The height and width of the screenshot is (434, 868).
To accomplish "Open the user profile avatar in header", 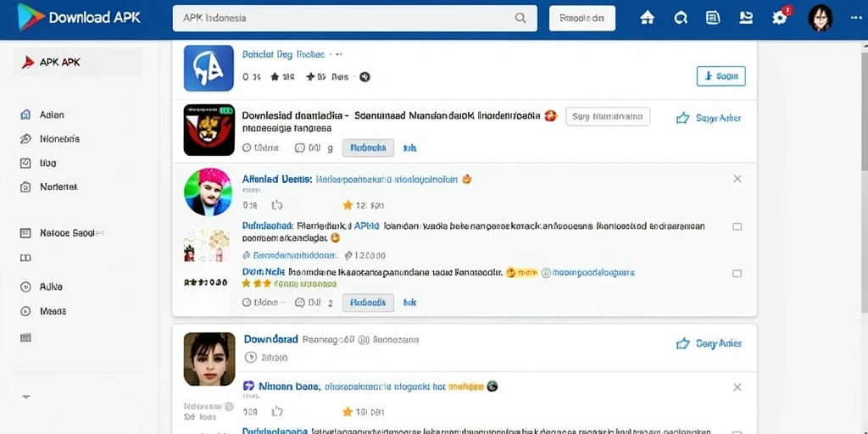I will [x=821, y=18].
